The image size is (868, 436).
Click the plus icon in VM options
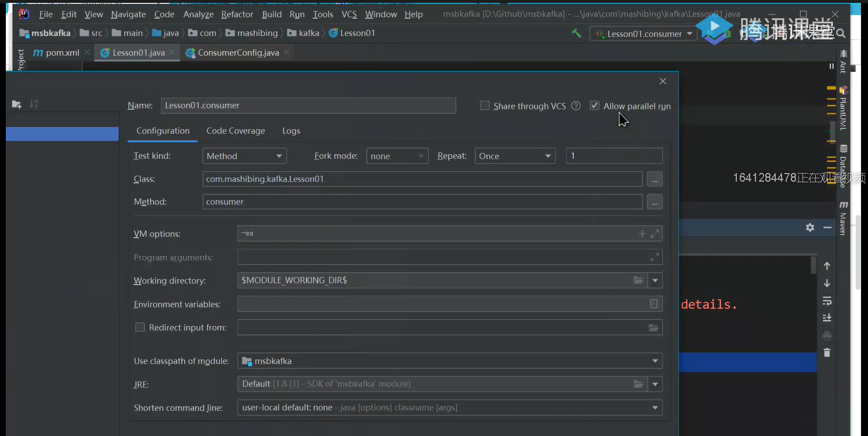[x=642, y=233]
